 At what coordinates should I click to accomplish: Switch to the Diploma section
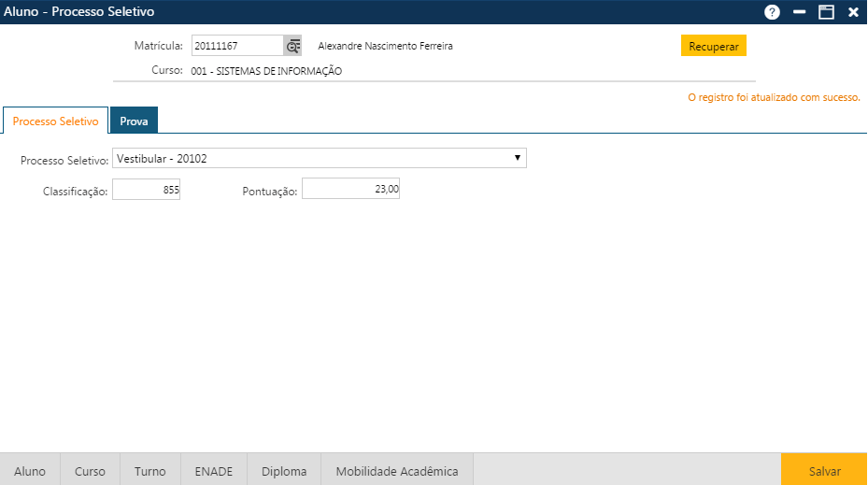coord(284,471)
